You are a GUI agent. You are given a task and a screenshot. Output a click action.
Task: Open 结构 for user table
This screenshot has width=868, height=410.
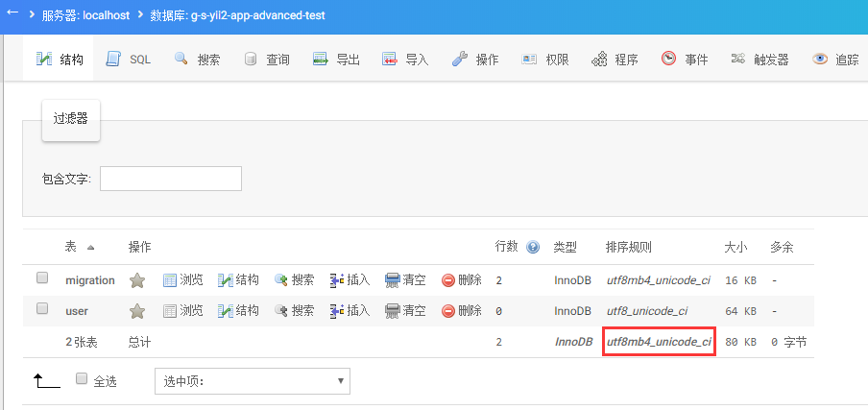[x=238, y=311]
